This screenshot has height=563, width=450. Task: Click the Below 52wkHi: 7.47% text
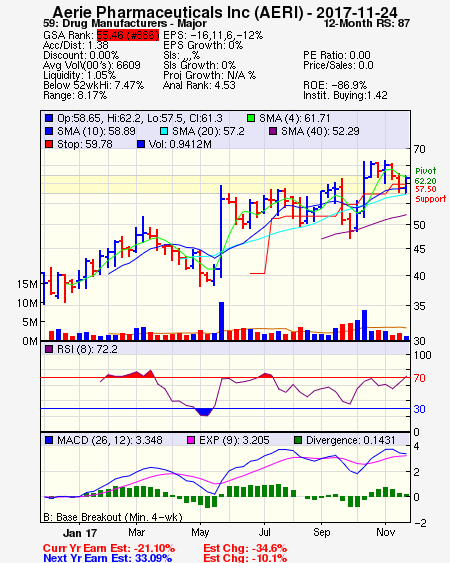(x=93, y=85)
